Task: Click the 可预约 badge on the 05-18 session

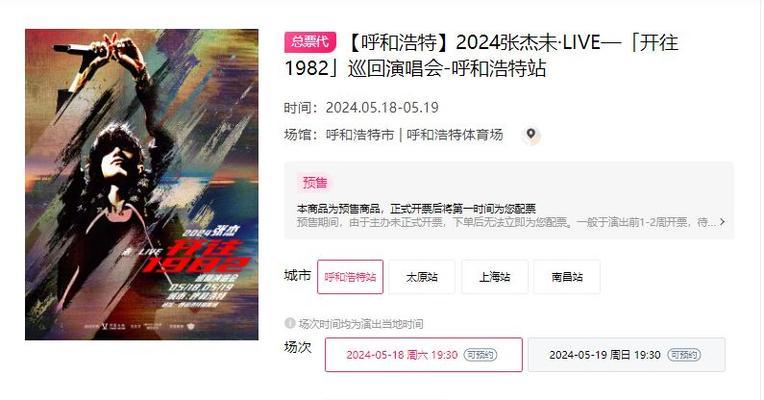Action: coord(480,355)
